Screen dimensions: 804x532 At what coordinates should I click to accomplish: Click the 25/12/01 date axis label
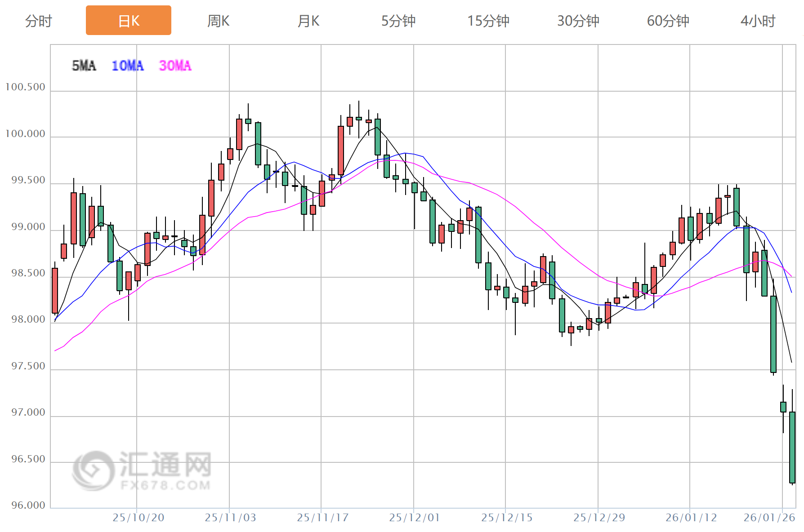pyautogui.click(x=414, y=518)
